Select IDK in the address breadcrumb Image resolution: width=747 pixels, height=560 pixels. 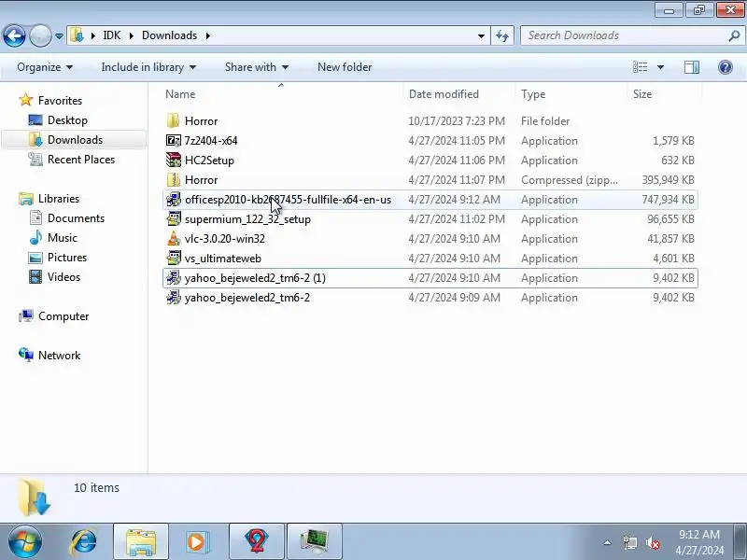coord(112,35)
